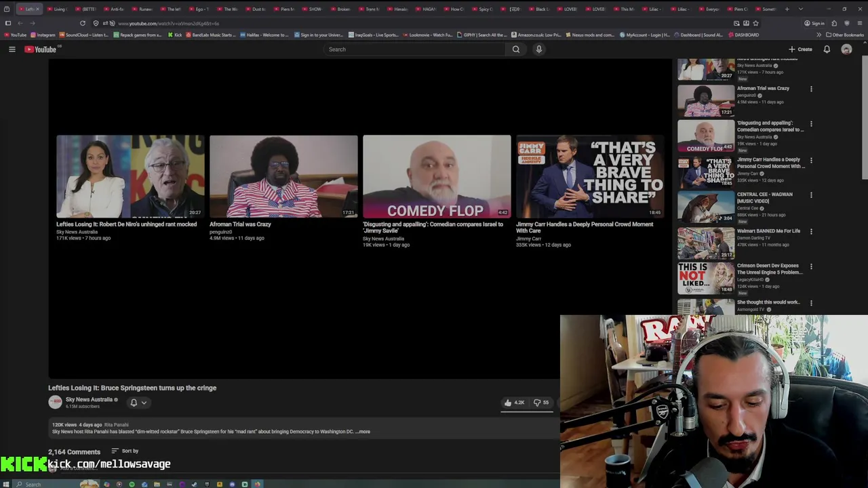Show more bookmarks via the overflow chevron

pos(818,35)
